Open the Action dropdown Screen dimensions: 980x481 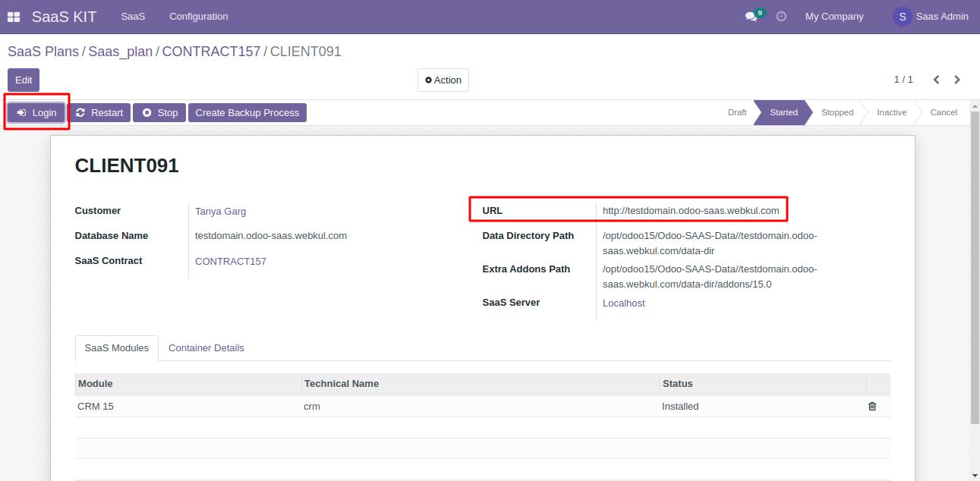[443, 80]
